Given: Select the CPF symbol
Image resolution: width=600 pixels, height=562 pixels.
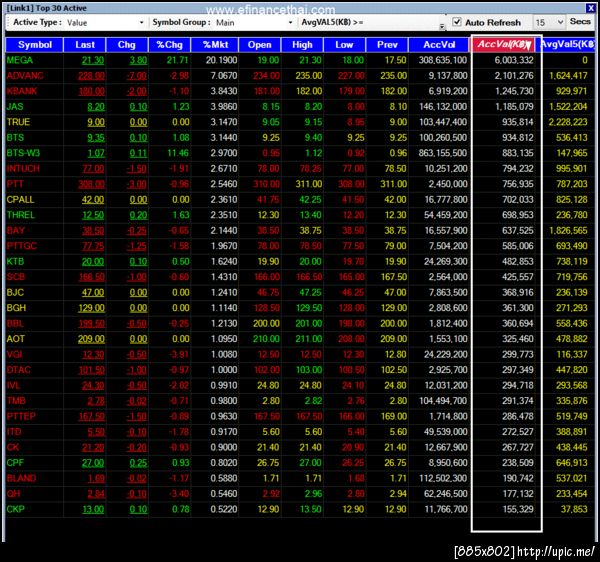Looking at the screenshot, I should [15, 463].
